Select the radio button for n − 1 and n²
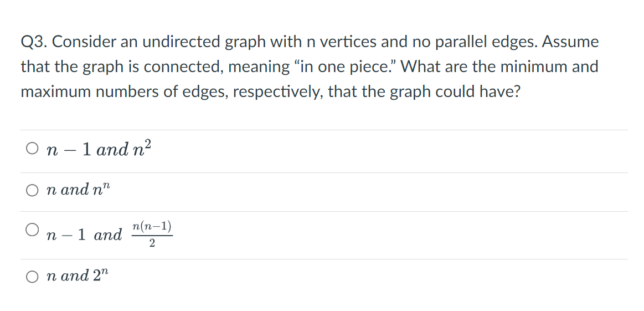The width and height of the screenshot is (644, 311). pyautogui.click(x=32, y=148)
